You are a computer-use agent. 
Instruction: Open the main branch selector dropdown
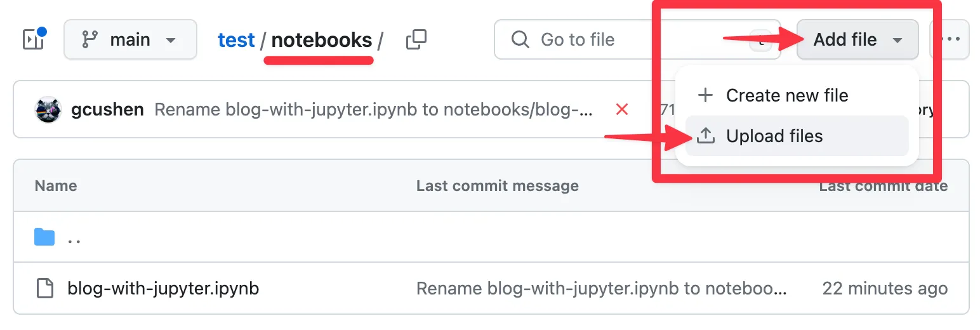click(x=130, y=40)
